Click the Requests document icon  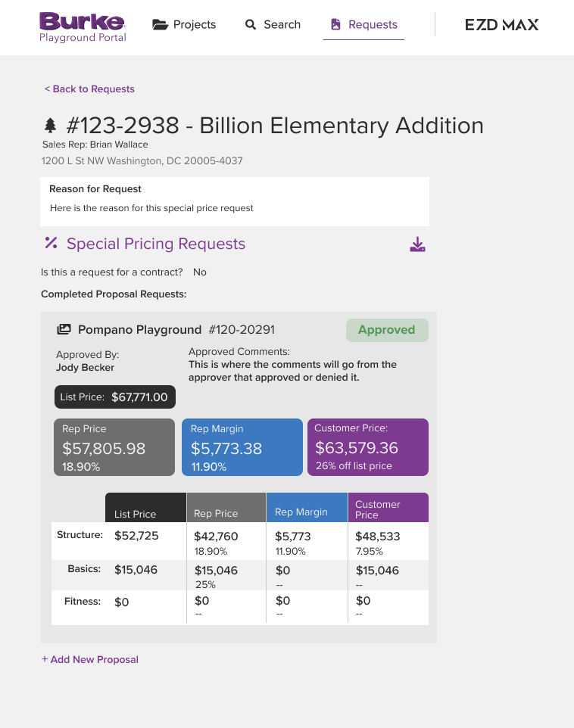pos(335,24)
